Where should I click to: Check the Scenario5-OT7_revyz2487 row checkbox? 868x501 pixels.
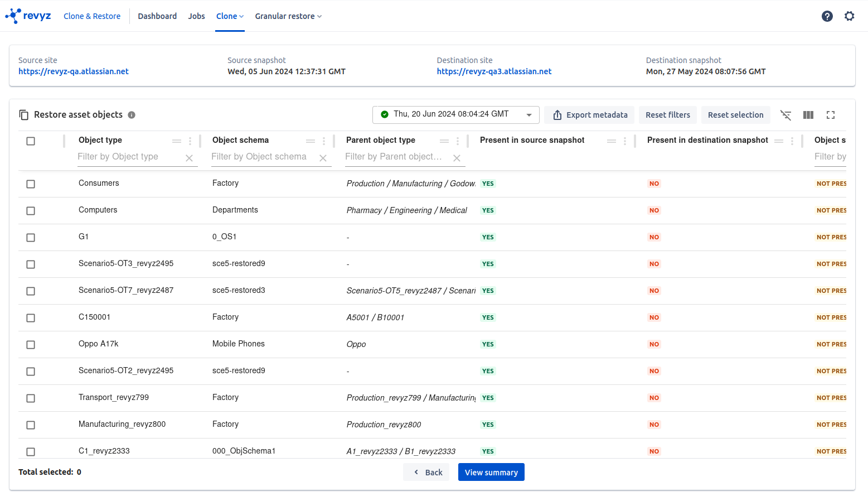pyautogui.click(x=31, y=291)
